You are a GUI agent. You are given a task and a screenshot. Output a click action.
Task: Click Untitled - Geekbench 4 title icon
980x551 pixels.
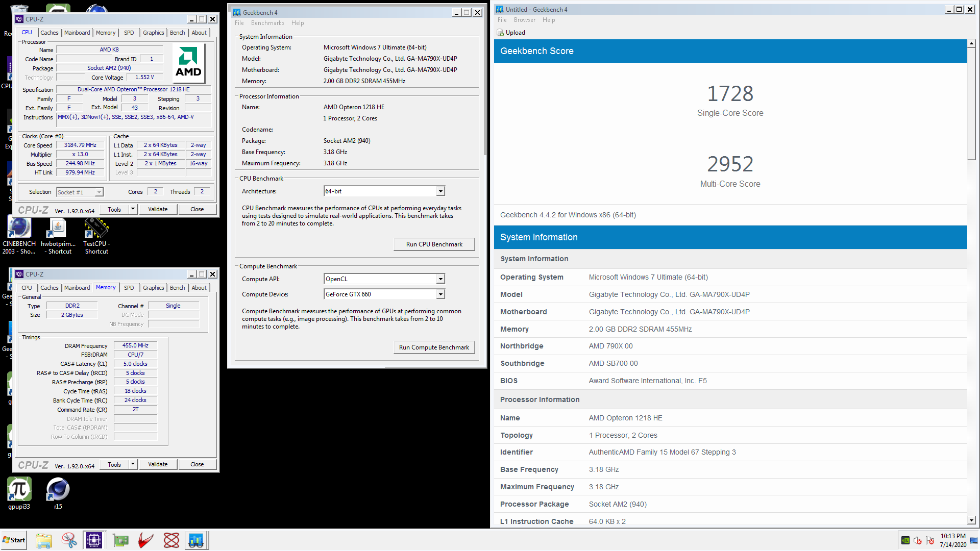[500, 9]
